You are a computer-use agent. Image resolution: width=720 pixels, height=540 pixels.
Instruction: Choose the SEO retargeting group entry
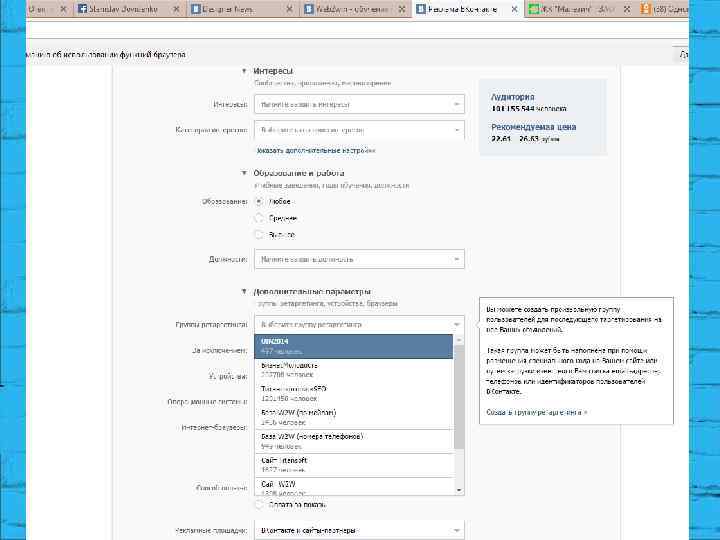354,394
